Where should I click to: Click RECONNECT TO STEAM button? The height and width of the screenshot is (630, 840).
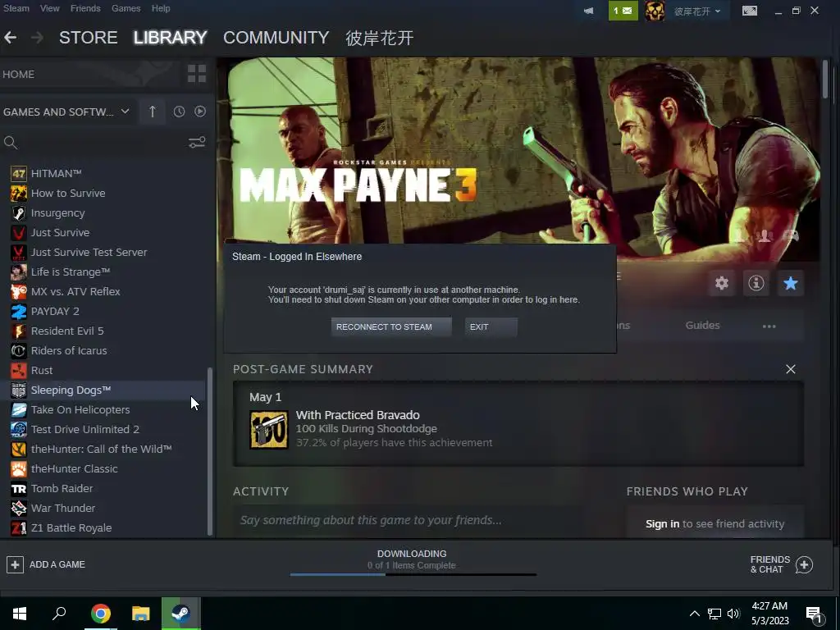click(391, 326)
